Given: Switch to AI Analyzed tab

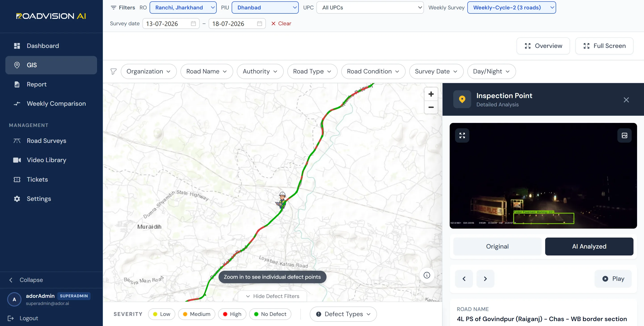Looking at the screenshot, I should tap(589, 246).
